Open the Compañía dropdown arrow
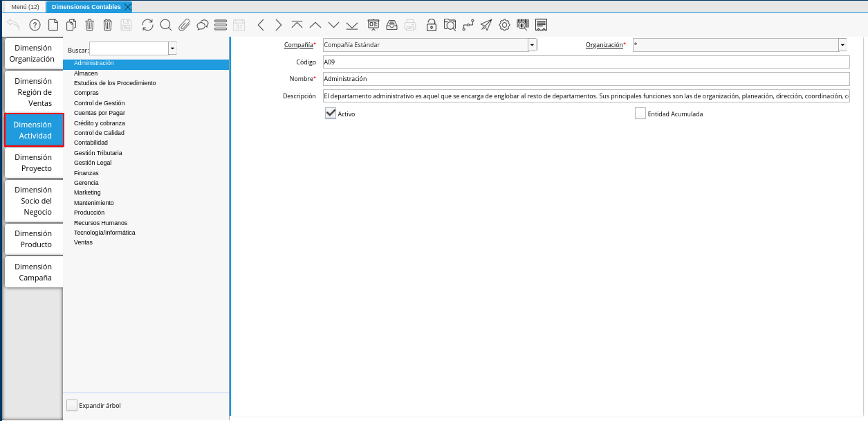This screenshot has height=421, width=868. point(533,45)
